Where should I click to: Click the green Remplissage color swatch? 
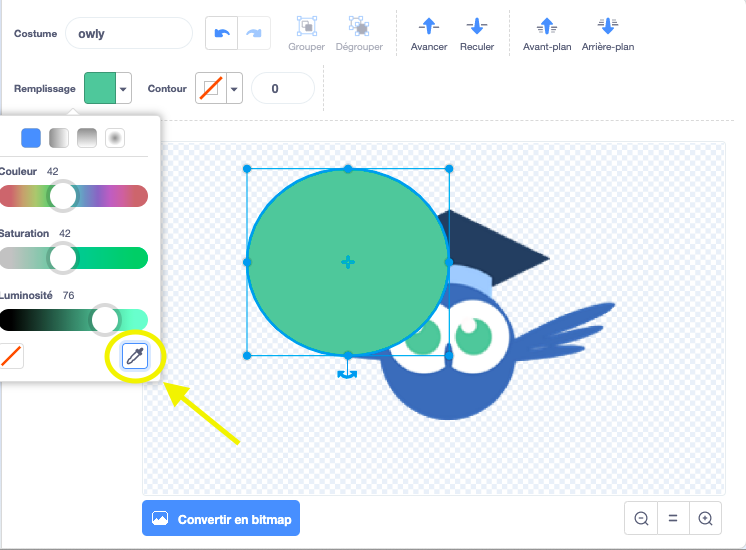tap(100, 88)
